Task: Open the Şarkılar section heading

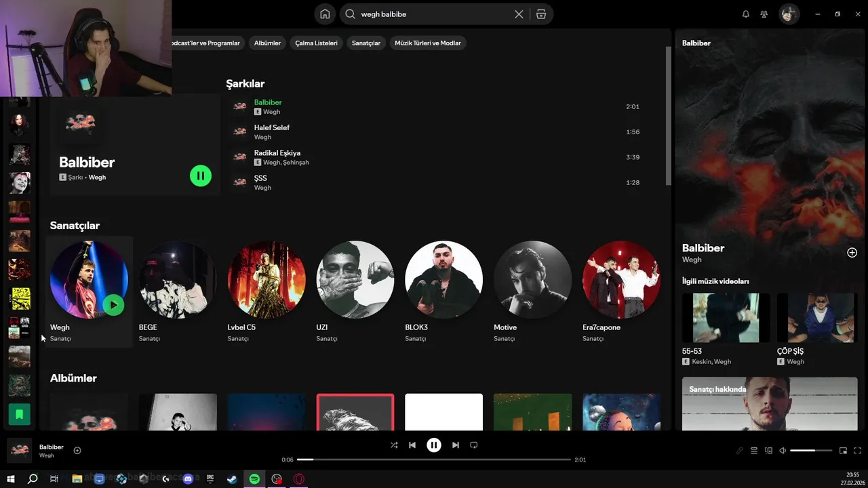Action: pos(245,84)
